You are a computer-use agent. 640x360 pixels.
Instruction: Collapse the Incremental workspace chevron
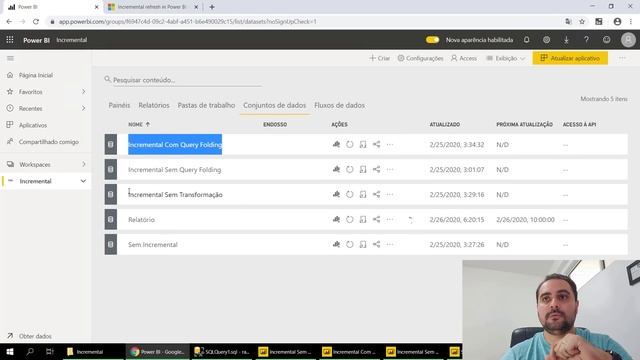click(83, 181)
